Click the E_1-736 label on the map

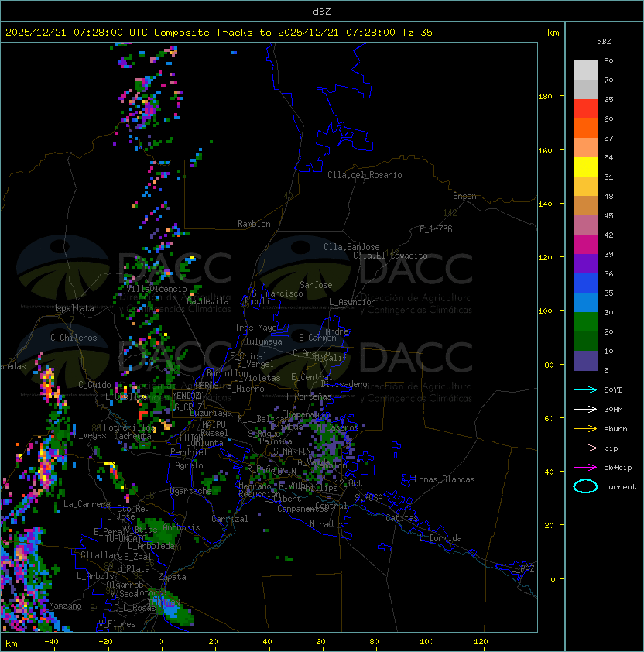coord(436,229)
